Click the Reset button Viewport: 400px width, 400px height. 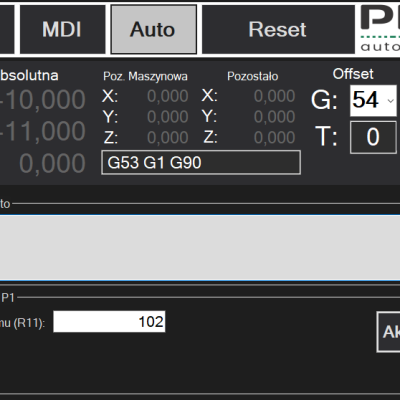(x=278, y=29)
